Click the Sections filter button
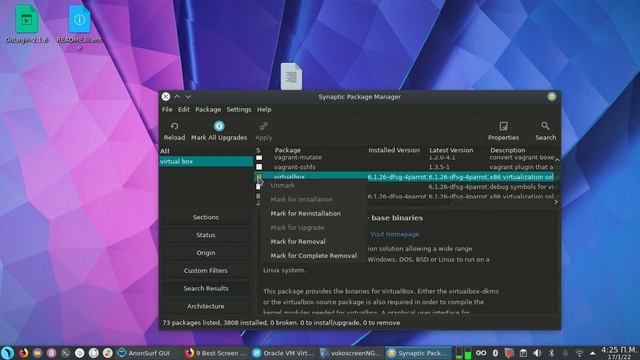This screenshot has width=640, height=360. [x=206, y=217]
